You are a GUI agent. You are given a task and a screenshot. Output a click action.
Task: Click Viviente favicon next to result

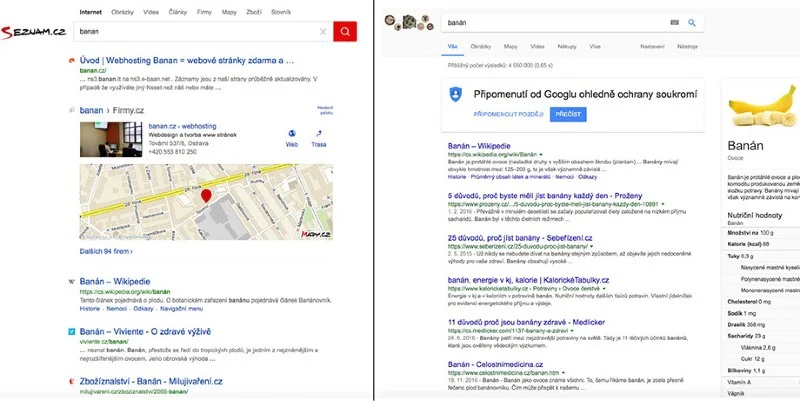pyautogui.click(x=72, y=332)
